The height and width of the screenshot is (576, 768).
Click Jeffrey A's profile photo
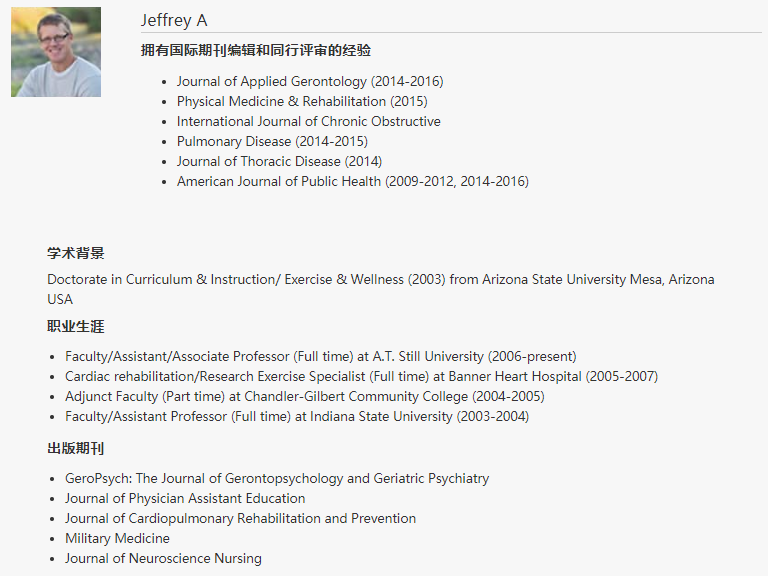pyautogui.click(x=56, y=52)
